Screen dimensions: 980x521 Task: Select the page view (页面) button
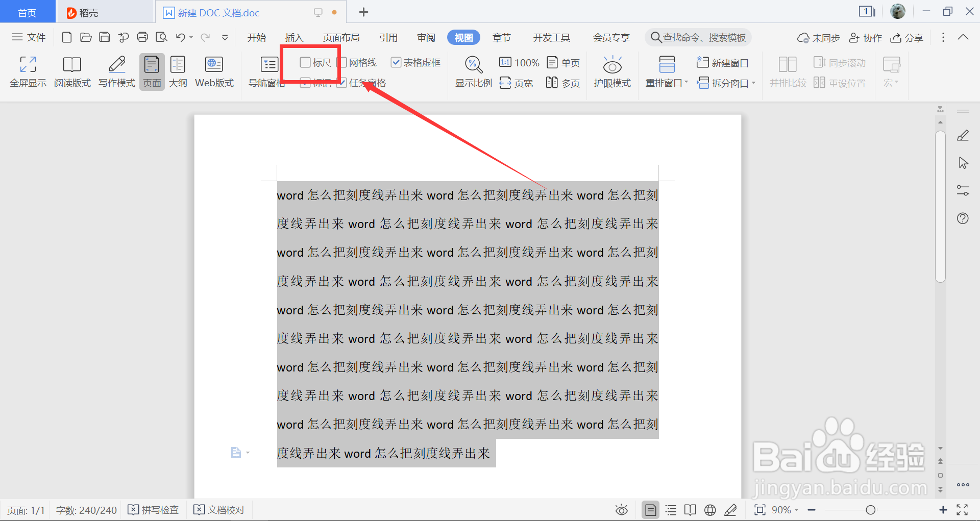tap(152, 72)
